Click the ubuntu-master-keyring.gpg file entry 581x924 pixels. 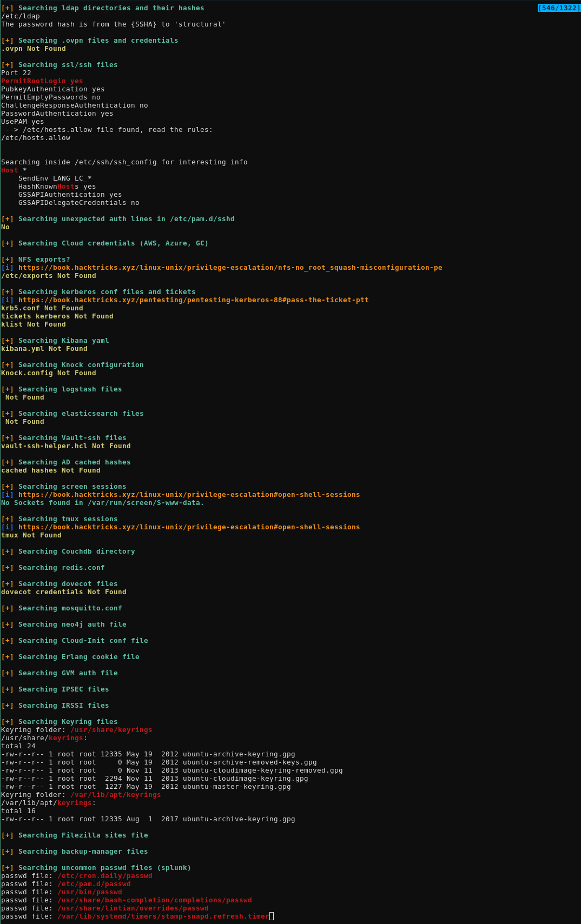[x=236, y=787]
